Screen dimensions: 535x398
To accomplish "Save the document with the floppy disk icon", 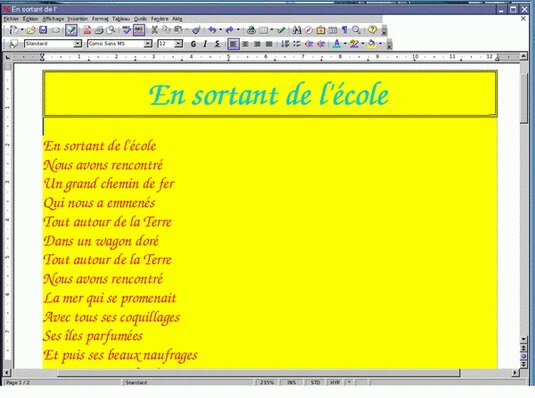I will (43, 30).
